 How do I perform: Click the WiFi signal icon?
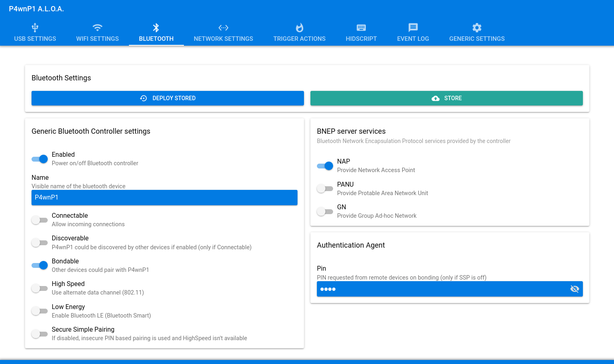point(97,27)
